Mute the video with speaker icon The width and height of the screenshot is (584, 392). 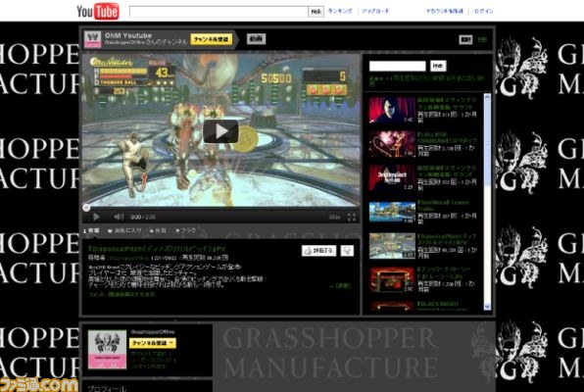pos(119,217)
